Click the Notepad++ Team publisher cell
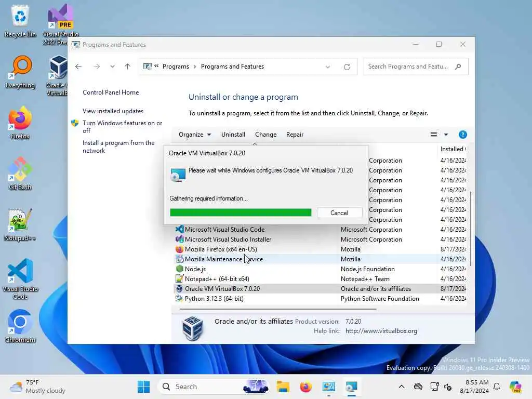The image size is (532, 399). 365,279
